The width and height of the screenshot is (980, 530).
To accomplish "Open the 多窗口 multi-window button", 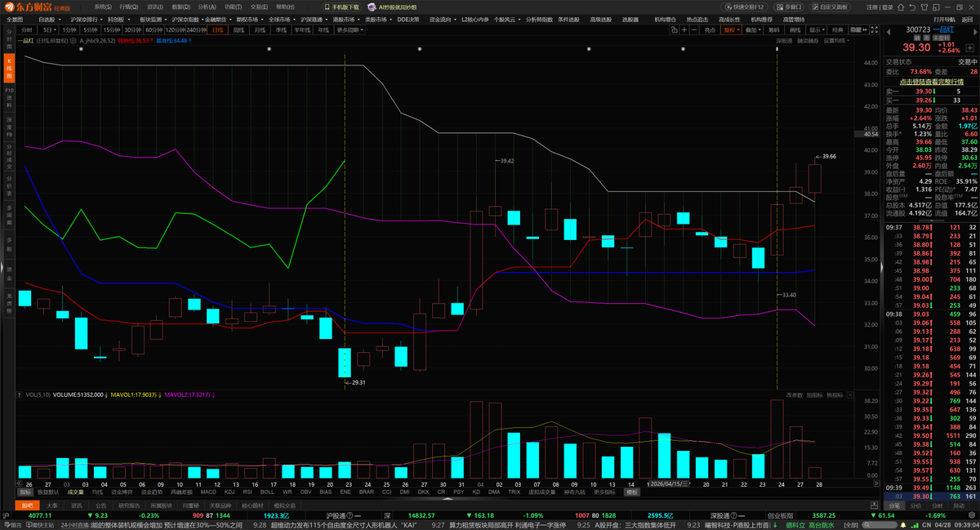I will point(789,7).
